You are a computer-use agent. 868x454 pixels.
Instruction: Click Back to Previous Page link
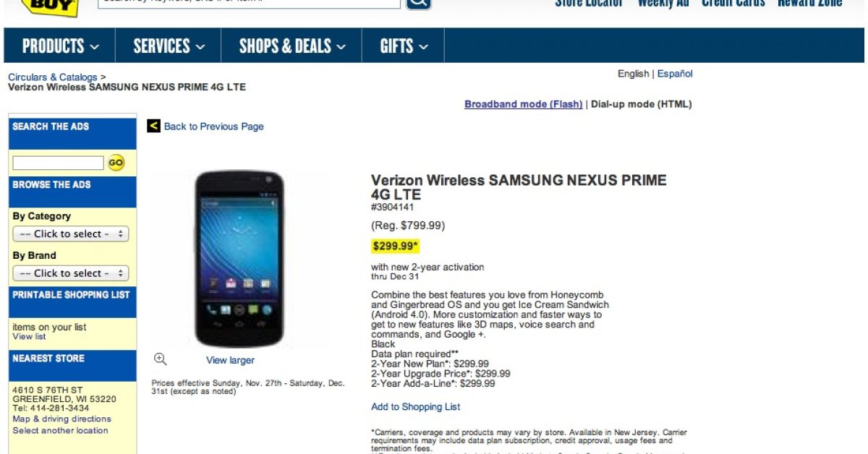[x=213, y=127]
